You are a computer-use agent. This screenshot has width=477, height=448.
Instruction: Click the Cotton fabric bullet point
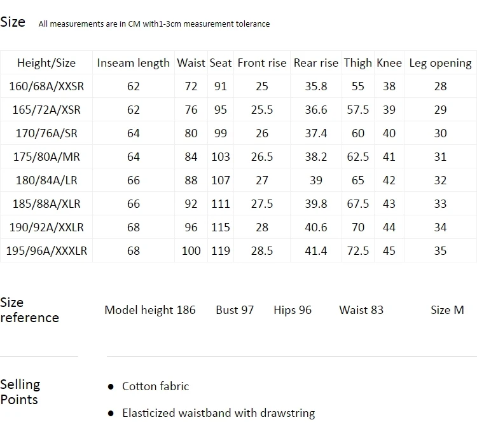155,386
